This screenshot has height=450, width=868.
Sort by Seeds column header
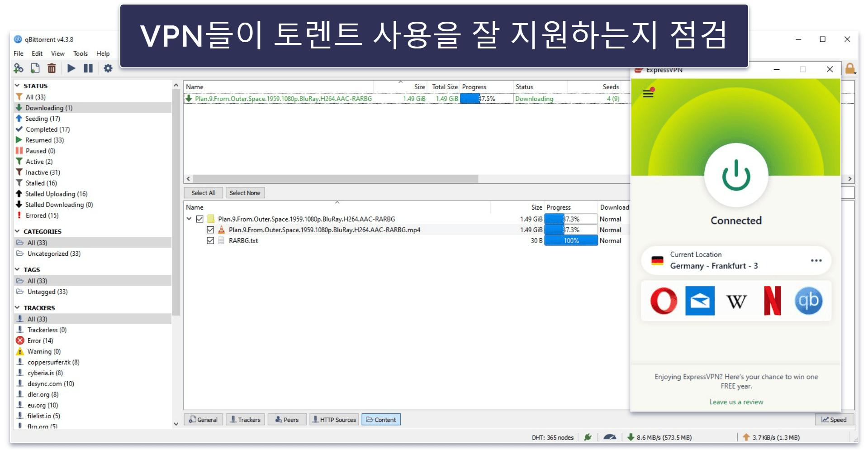(611, 87)
